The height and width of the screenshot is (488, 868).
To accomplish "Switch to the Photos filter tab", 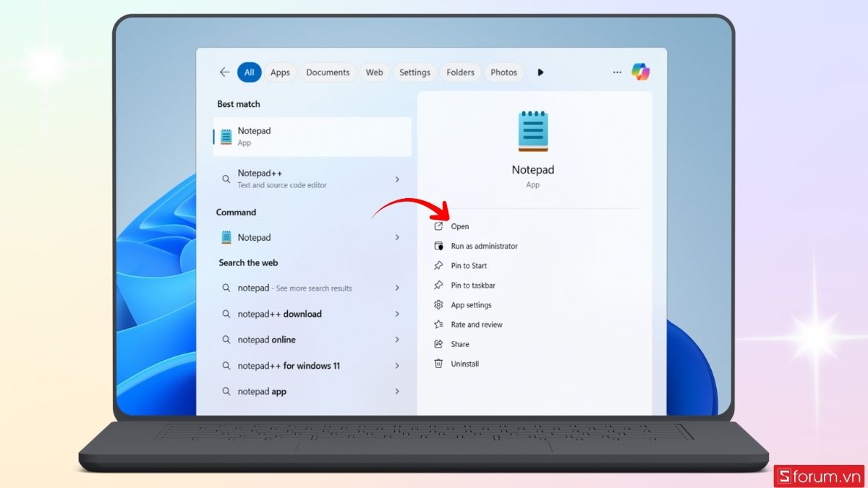I will coord(504,72).
